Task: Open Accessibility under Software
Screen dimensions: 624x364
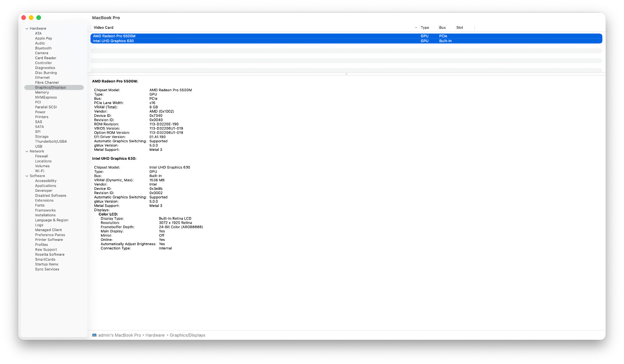Action: [46, 181]
